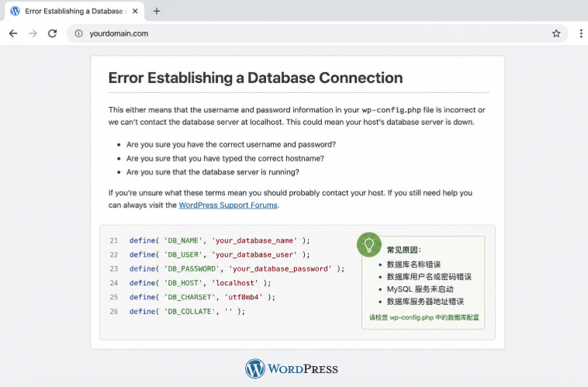This screenshot has width=588, height=387.
Task: Close the Error Establishing a Database tab
Action: click(x=136, y=12)
